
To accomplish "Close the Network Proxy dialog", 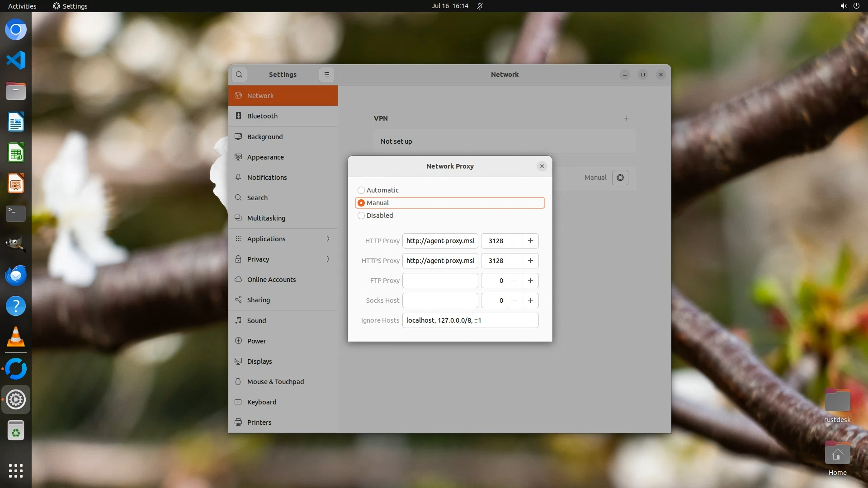I will pos(542,166).
